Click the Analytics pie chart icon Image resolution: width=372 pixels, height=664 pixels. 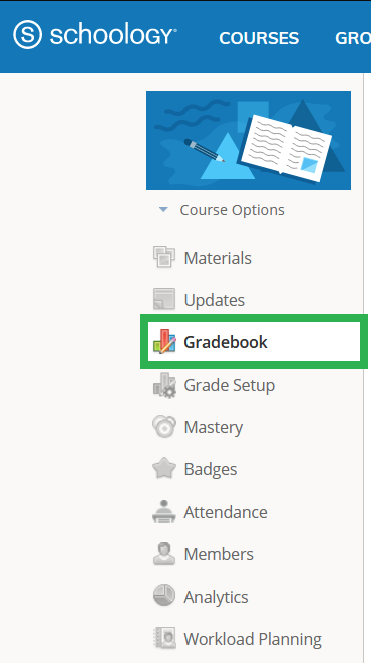164,596
